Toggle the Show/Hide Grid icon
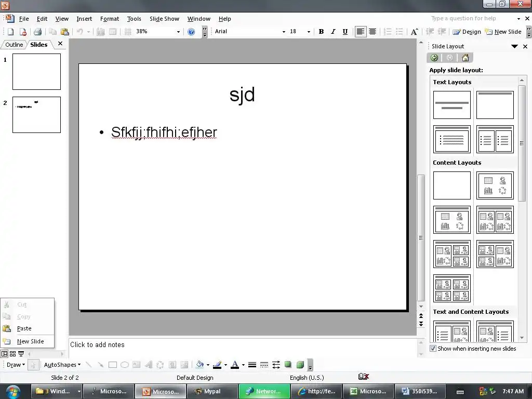The height and width of the screenshot is (399, 532). [x=128, y=32]
